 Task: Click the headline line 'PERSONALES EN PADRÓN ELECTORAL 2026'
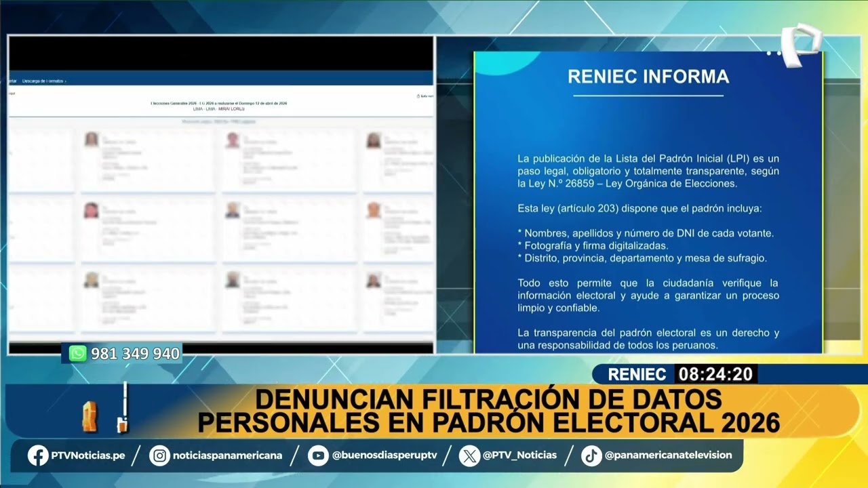[488, 422]
